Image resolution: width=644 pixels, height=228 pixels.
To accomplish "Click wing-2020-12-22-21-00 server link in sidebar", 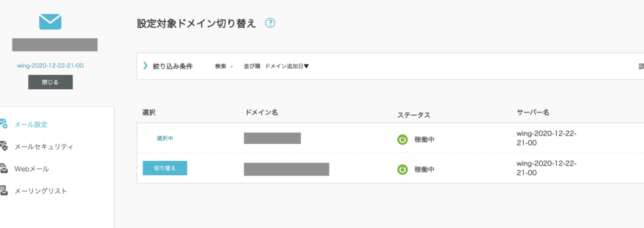I will coord(50,65).
